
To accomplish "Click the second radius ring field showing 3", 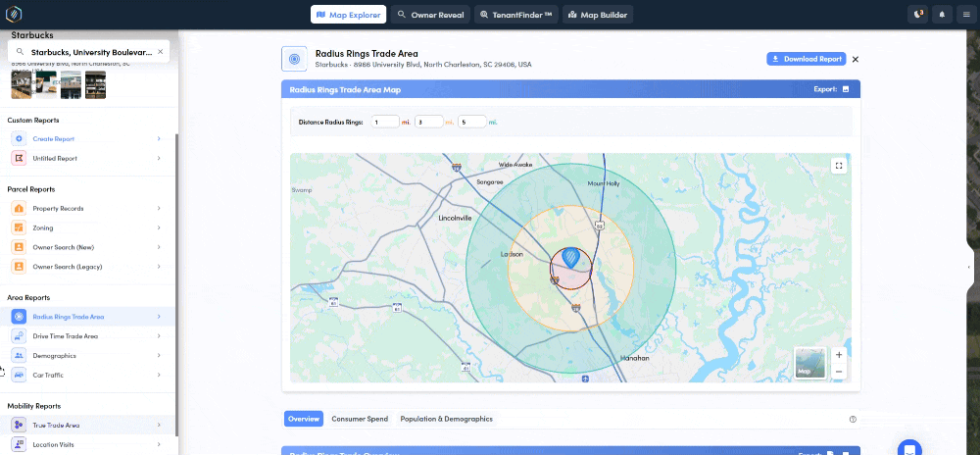I will click(429, 122).
